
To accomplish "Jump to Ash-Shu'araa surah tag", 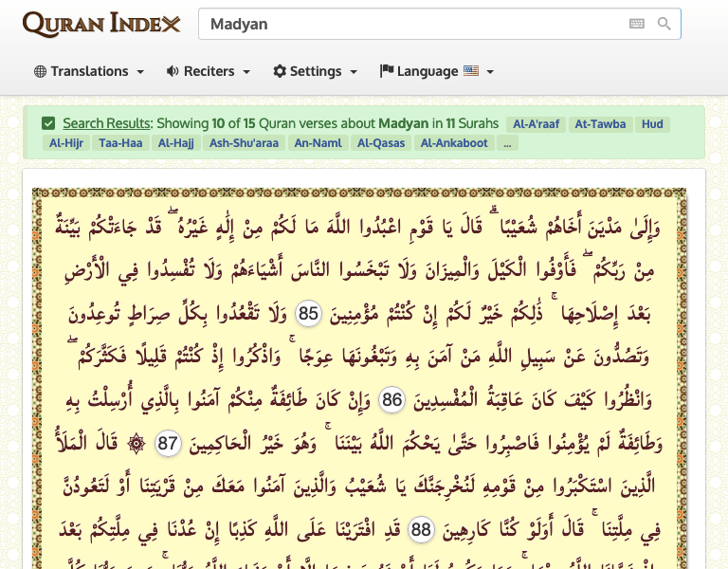I will (x=244, y=143).
